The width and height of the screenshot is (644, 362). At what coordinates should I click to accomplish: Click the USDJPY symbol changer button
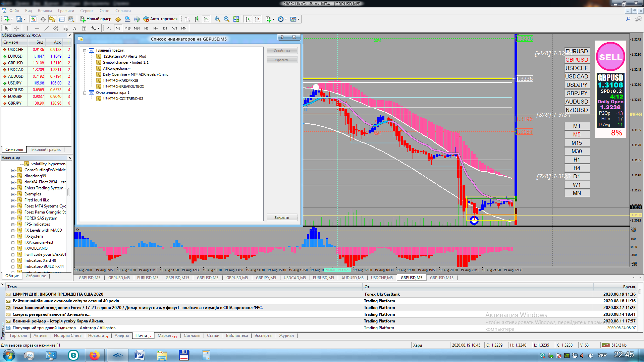point(577,85)
